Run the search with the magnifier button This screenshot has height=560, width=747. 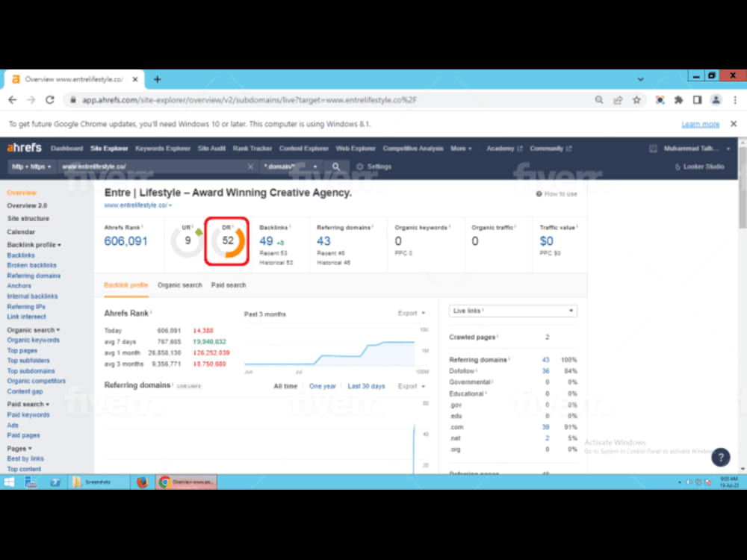336,167
